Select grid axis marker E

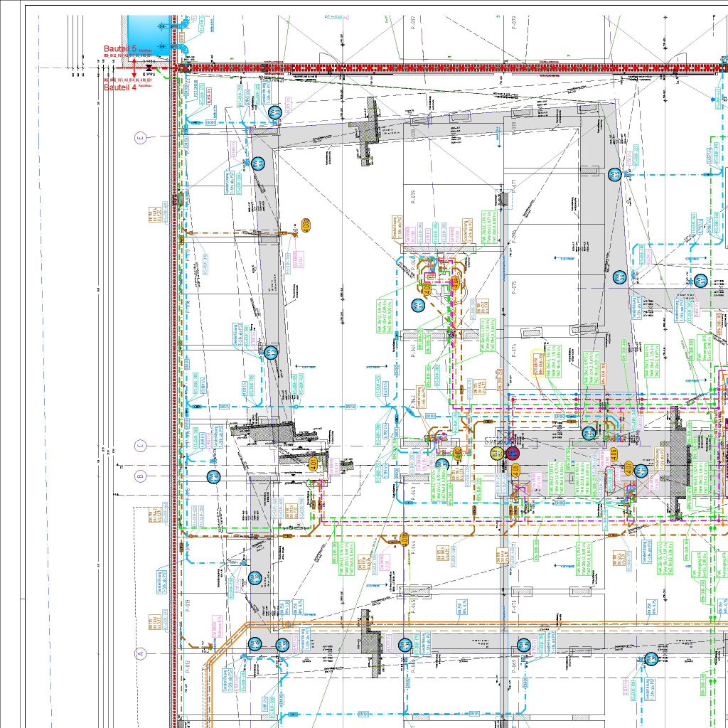pyautogui.click(x=140, y=138)
